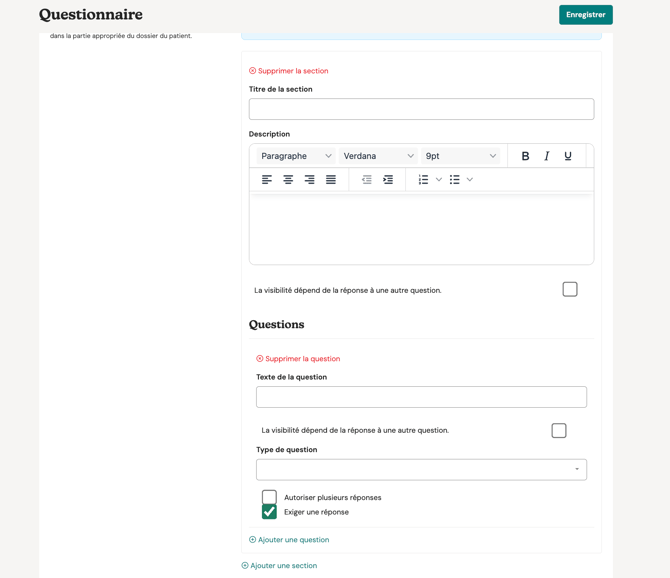Align description text to the right
Viewport: 670px width, 578px height.
(x=309, y=180)
